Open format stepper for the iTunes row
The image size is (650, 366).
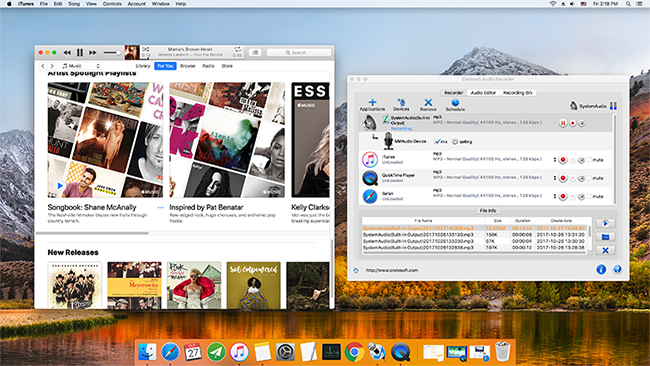[555, 160]
